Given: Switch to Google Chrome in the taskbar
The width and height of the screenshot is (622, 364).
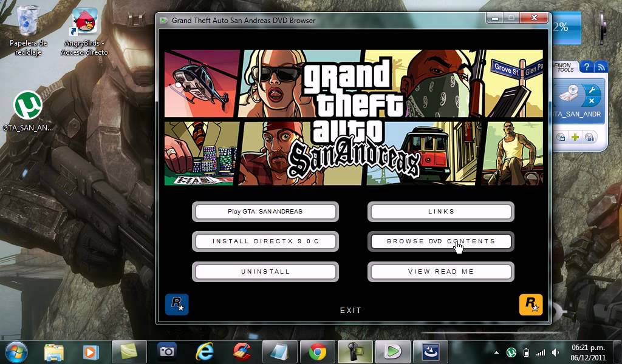Looking at the screenshot, I should click(317, 352).
